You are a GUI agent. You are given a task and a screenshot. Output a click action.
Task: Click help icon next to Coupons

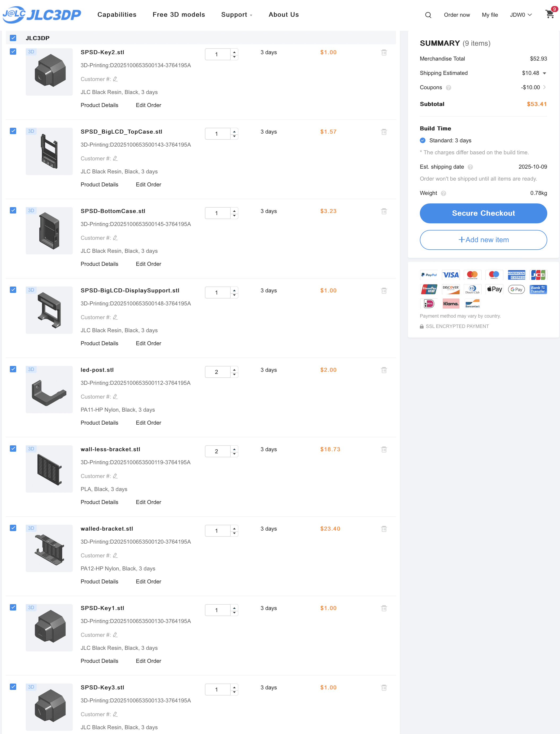pyautogui.click(x=448, y=88)
